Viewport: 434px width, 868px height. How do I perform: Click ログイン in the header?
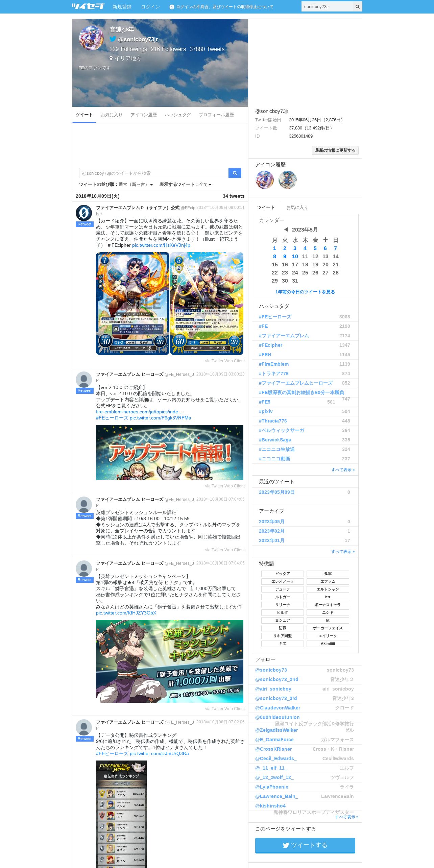[x=150, y=7]
